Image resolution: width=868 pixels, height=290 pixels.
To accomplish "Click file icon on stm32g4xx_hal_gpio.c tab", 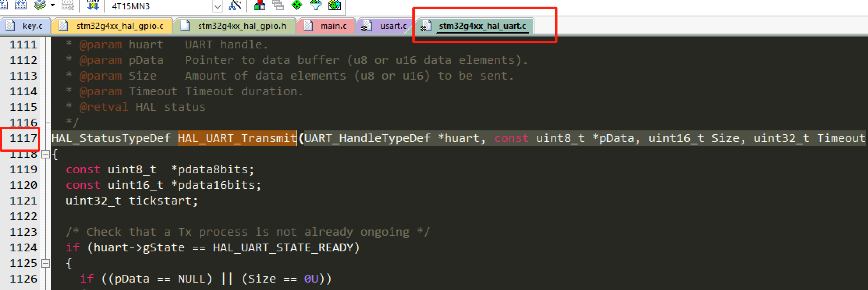I will tap(63, 26).
